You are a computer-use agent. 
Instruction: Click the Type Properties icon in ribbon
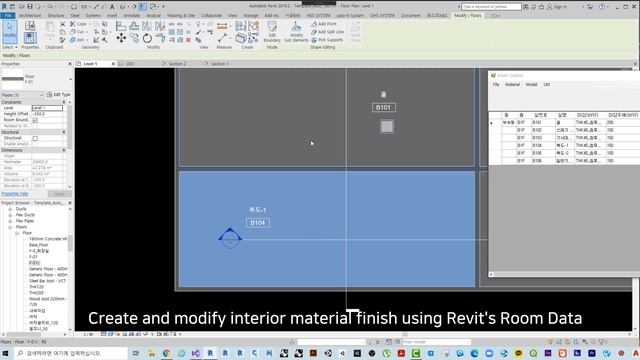click(29, 26)
